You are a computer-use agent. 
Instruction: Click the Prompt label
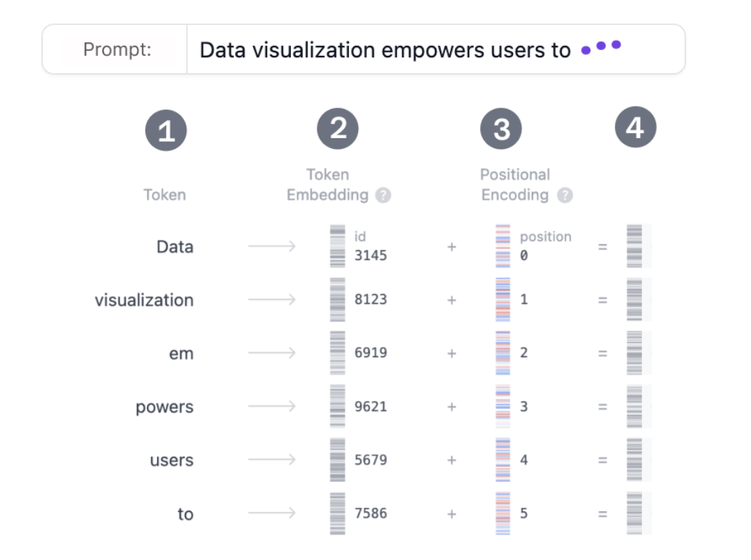tap(118, 50)
